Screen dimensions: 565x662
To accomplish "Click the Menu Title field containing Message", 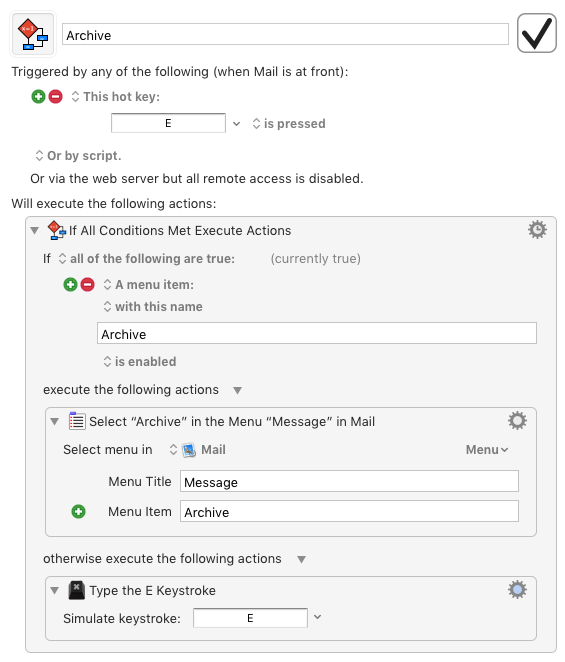I will [x=349, y=481].
